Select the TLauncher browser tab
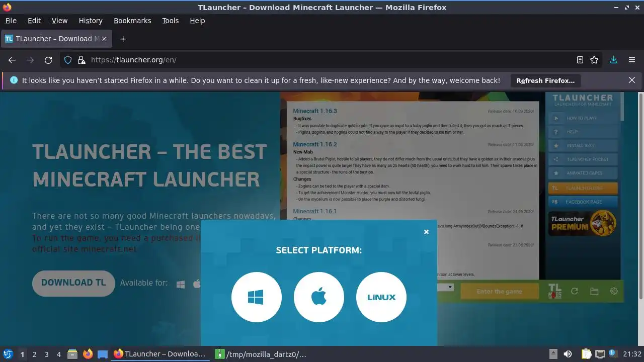644x362 pixels. pyautogui.click(x=56, y=39)
